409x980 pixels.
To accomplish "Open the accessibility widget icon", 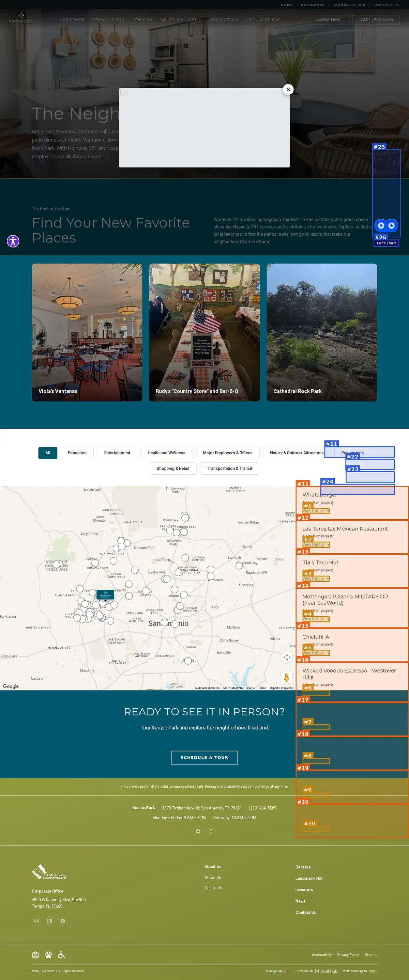I will (13, 241).
